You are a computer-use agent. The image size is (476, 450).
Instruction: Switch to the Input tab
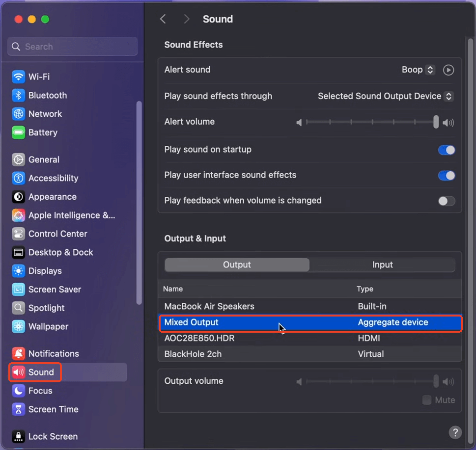382,265
